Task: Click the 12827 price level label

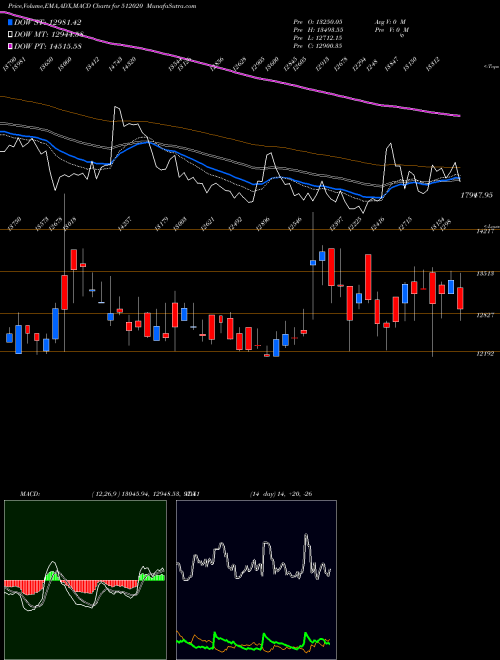Action: (x=485, y=315)
